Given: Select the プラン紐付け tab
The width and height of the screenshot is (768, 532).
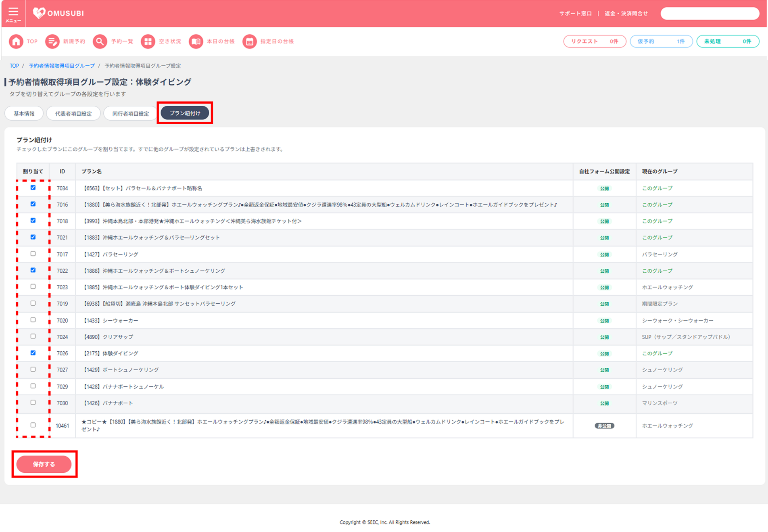Looking at the screenshot, I should pos(185,113).
